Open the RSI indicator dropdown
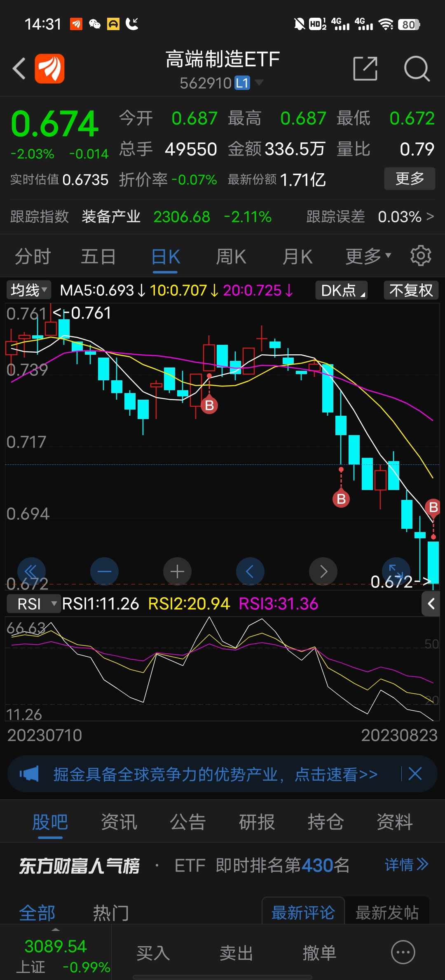This screenshot has width=445, height=980. click(x=34, y=604)
